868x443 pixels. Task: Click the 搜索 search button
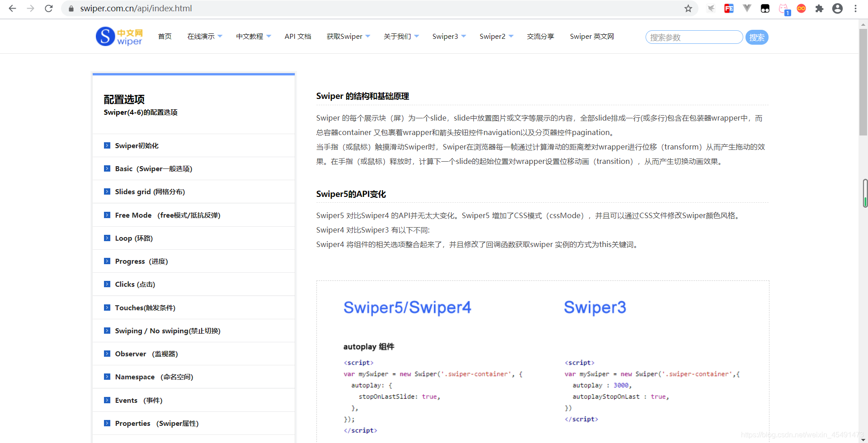757,37
